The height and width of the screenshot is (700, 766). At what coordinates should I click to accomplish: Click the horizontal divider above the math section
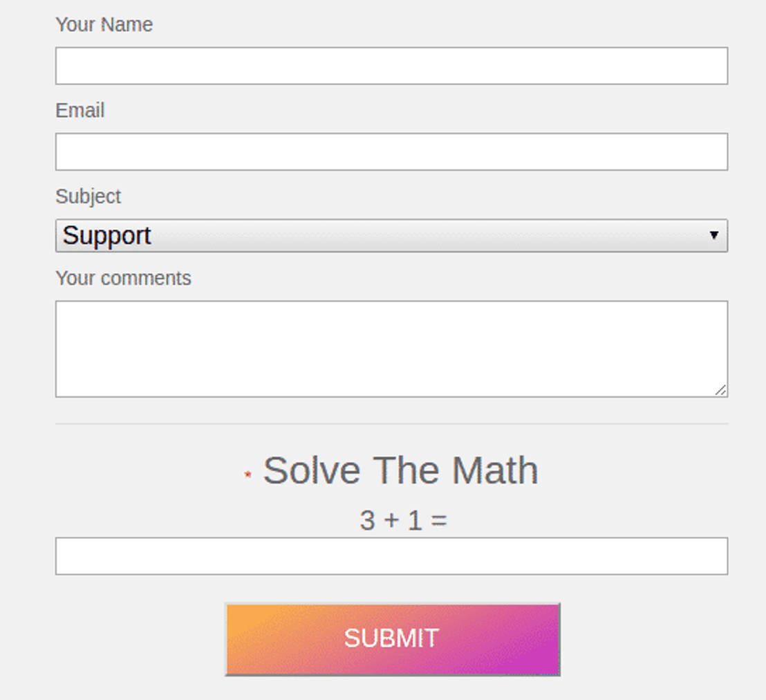click(391, 423)
